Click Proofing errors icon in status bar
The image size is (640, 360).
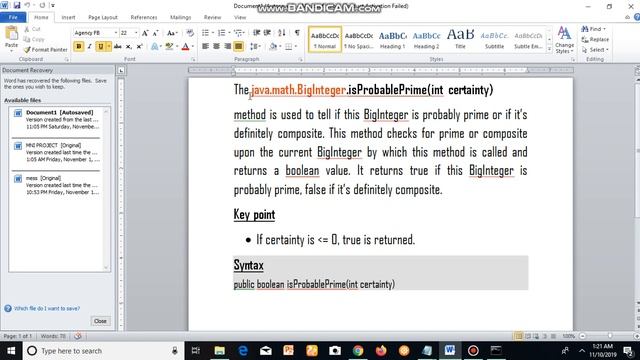coord(78,336)
